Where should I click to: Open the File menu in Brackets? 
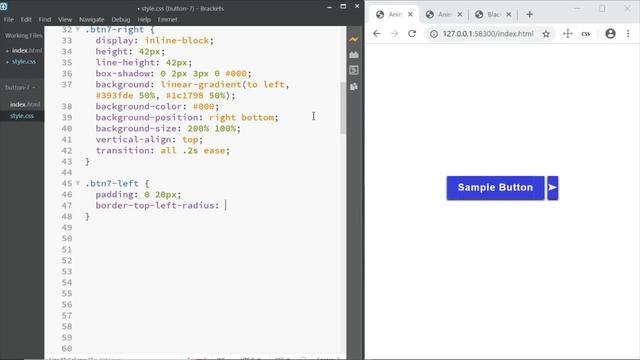9,20
